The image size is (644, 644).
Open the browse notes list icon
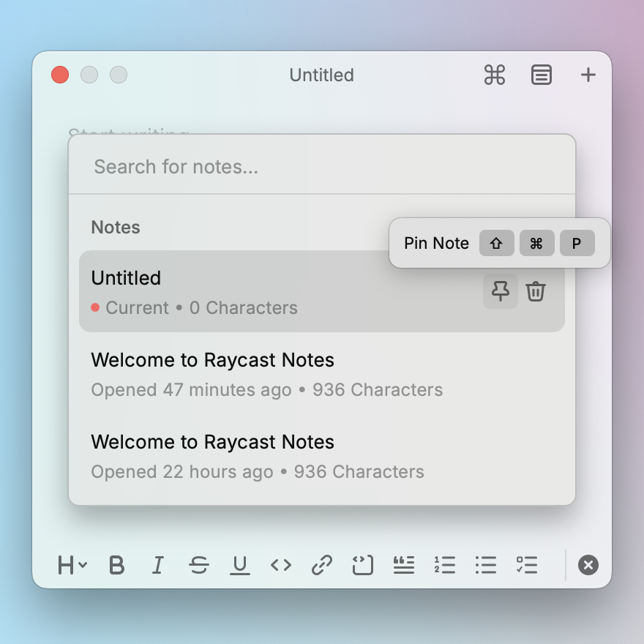542,75
